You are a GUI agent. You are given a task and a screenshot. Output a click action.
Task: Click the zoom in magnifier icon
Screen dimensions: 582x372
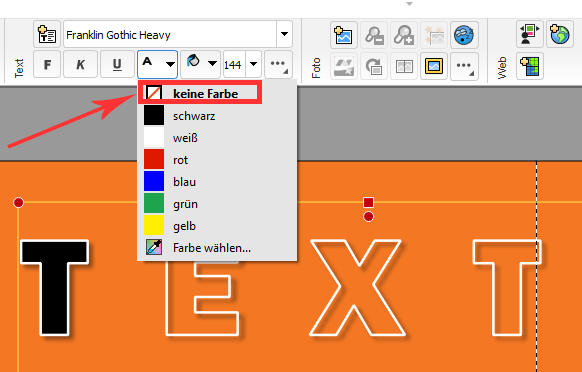tap(404, 35)
